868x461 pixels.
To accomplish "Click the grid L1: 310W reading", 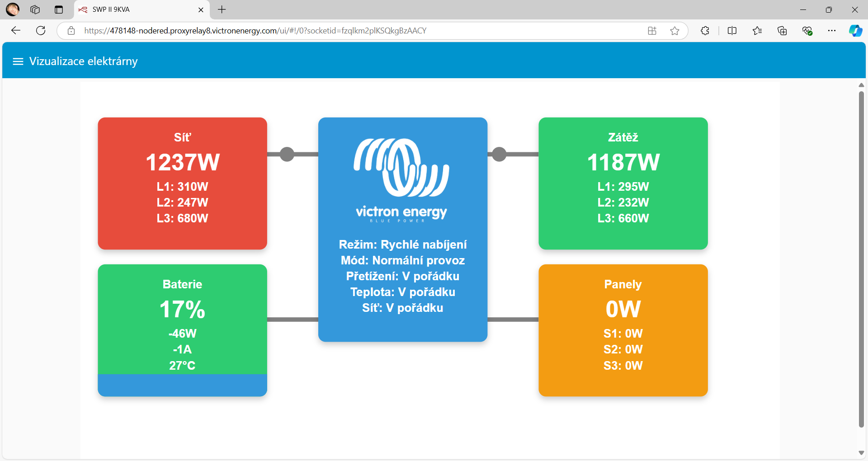I will coord(183,187).
